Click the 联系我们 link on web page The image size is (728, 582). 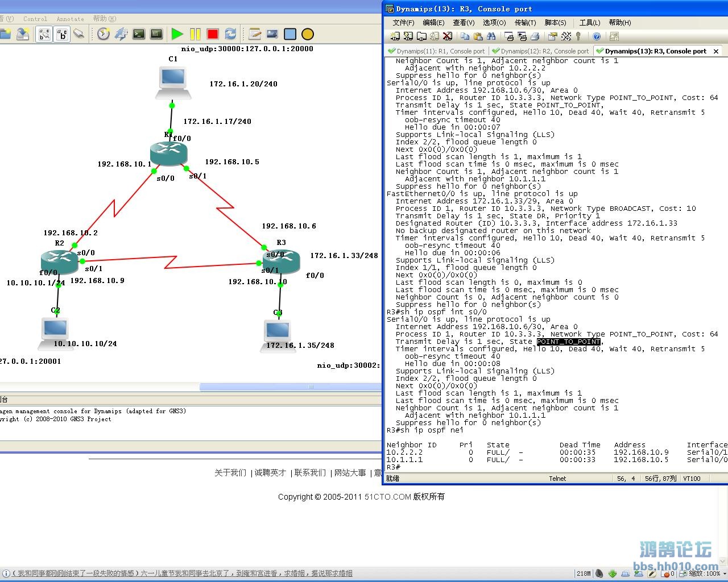coord(310,473)
